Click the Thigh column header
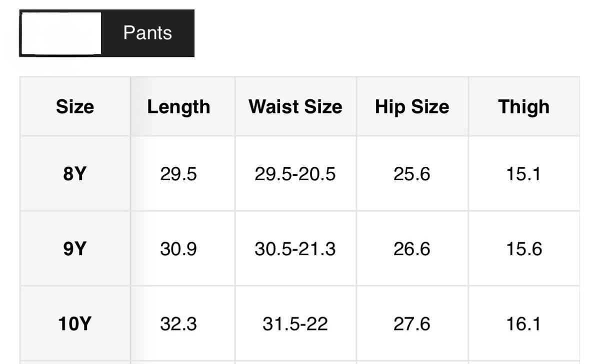The image size is (600, 364). click(523, 107)
